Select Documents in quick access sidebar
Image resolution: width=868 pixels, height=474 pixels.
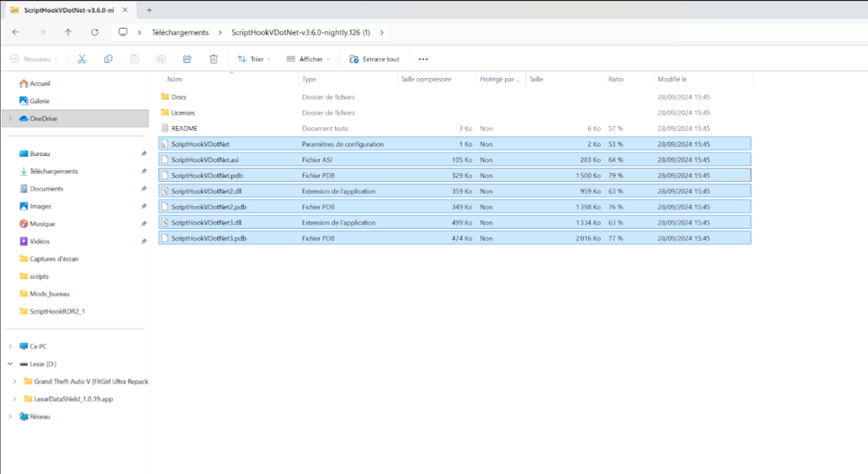pyautogui.click(x=46, y=188)
